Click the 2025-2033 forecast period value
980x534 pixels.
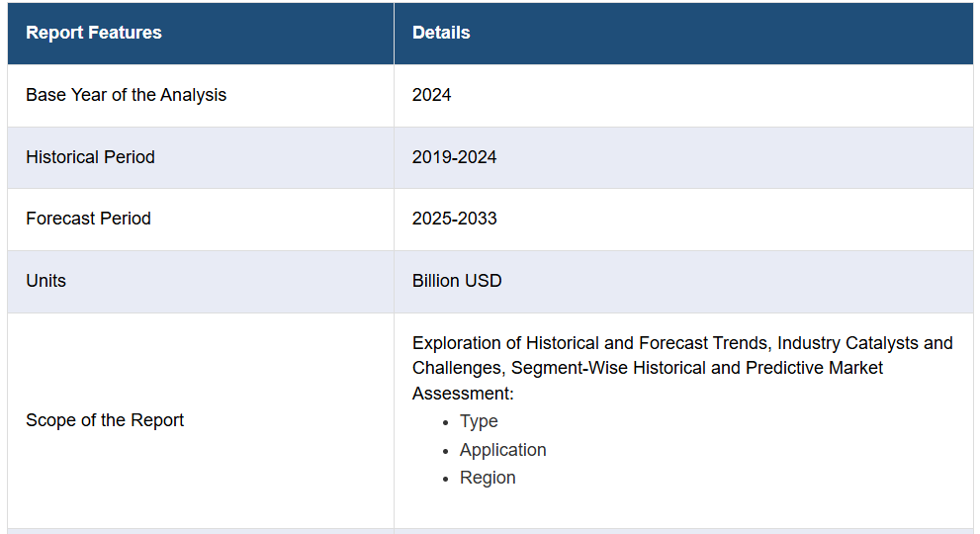coord(455,219)
